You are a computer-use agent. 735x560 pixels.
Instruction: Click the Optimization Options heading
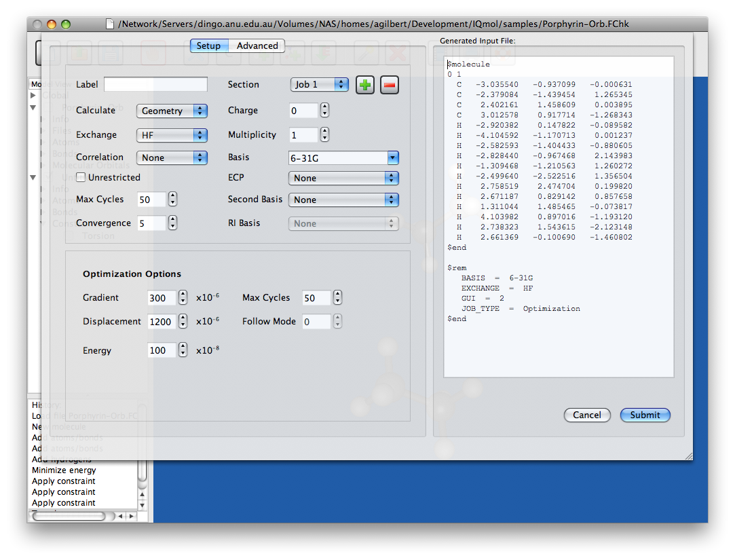[x=132, y=274]
